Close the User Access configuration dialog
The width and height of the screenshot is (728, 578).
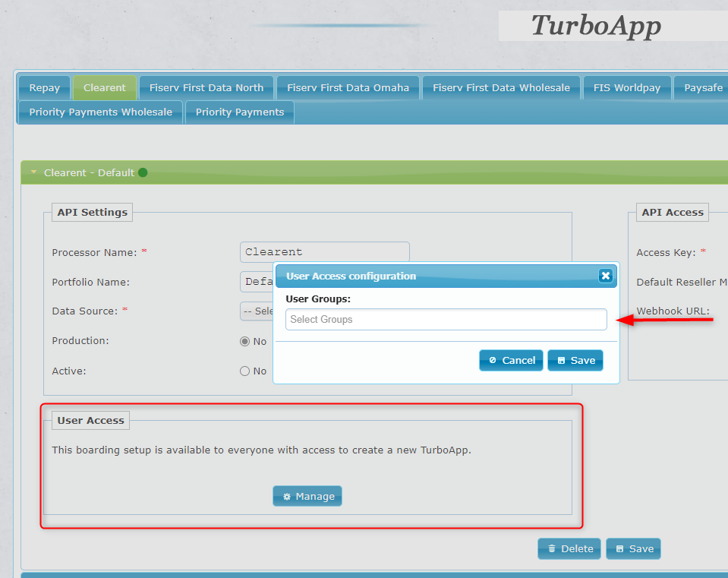(606, 276)
